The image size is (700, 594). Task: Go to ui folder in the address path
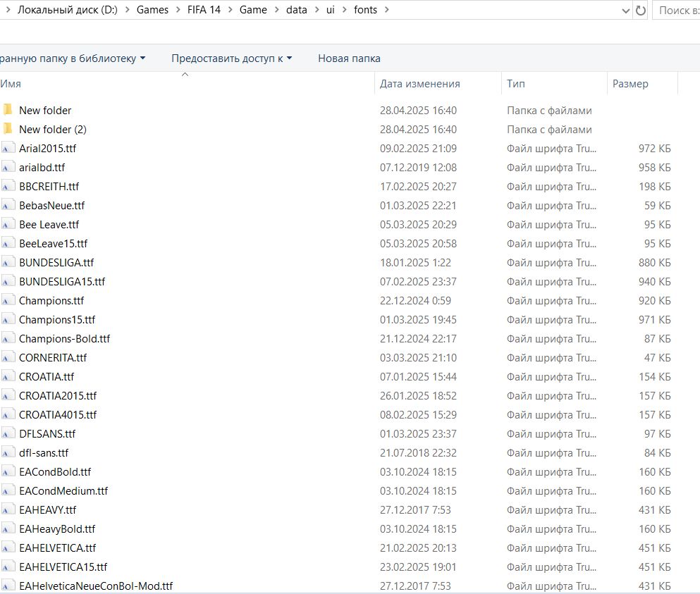[x=331, y=10]
